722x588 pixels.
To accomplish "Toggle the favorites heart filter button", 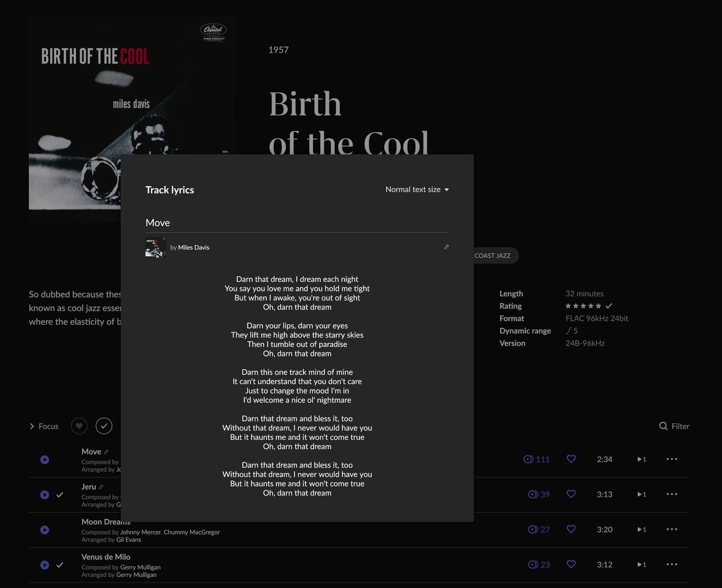I will pos(79,426).
